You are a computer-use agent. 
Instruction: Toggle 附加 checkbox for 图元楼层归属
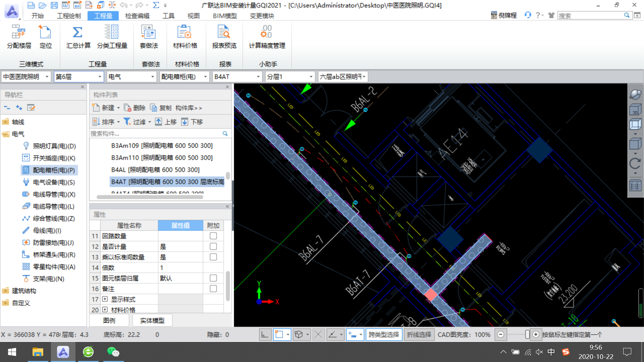(213, 278)
